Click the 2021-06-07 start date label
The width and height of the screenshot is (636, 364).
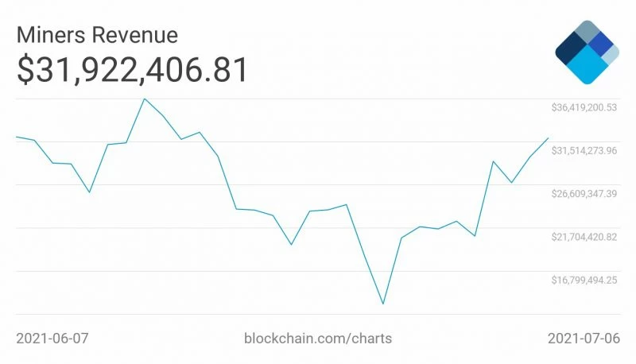pos(52,338)
